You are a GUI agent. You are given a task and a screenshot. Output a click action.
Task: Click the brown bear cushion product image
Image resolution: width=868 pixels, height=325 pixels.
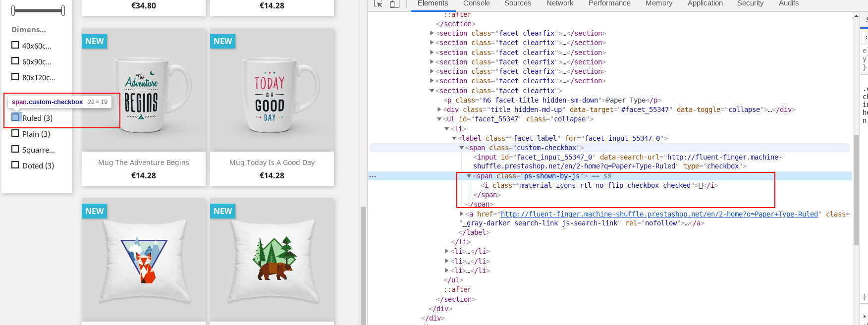272,260
